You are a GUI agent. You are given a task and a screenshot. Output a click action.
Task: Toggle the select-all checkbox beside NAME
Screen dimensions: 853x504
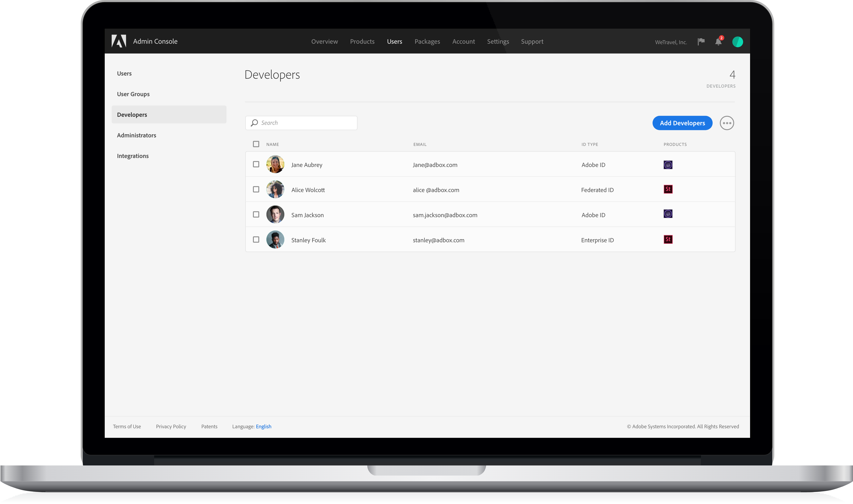click(x=256, y=144)
